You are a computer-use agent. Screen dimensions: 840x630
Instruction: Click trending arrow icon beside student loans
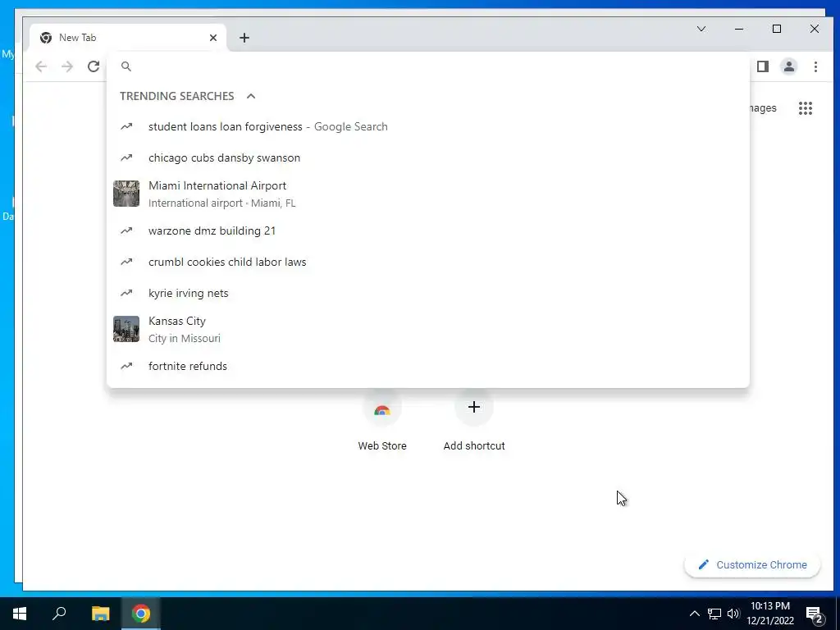coord(126,126)
